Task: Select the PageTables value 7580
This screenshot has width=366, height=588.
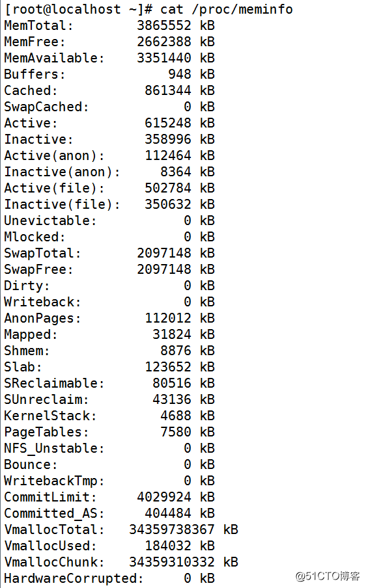Action: tap(176, 432)
